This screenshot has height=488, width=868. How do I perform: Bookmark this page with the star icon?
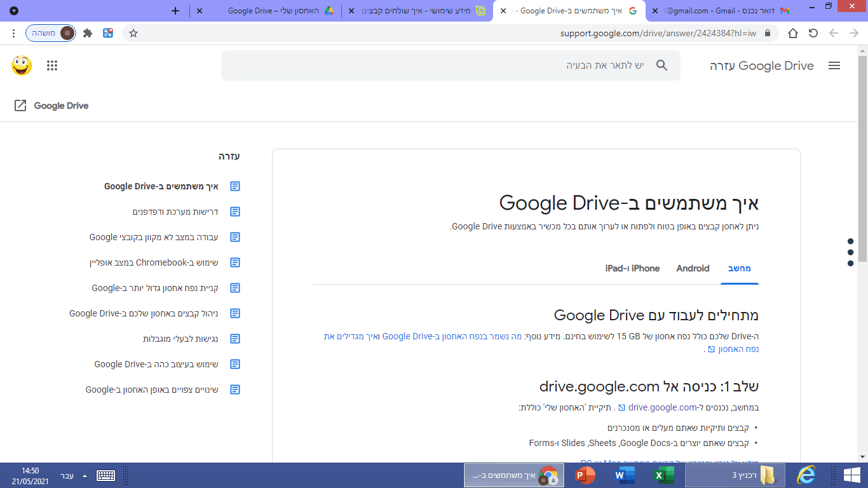click(x=133, y=33)
